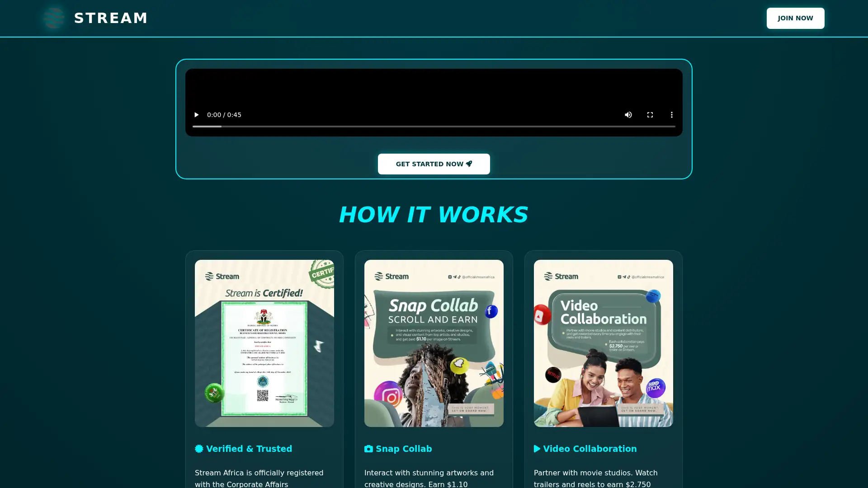The image size is (868, 488).
Task: Click the HOW IT WORKS heading
Action: tap(434, 214)
